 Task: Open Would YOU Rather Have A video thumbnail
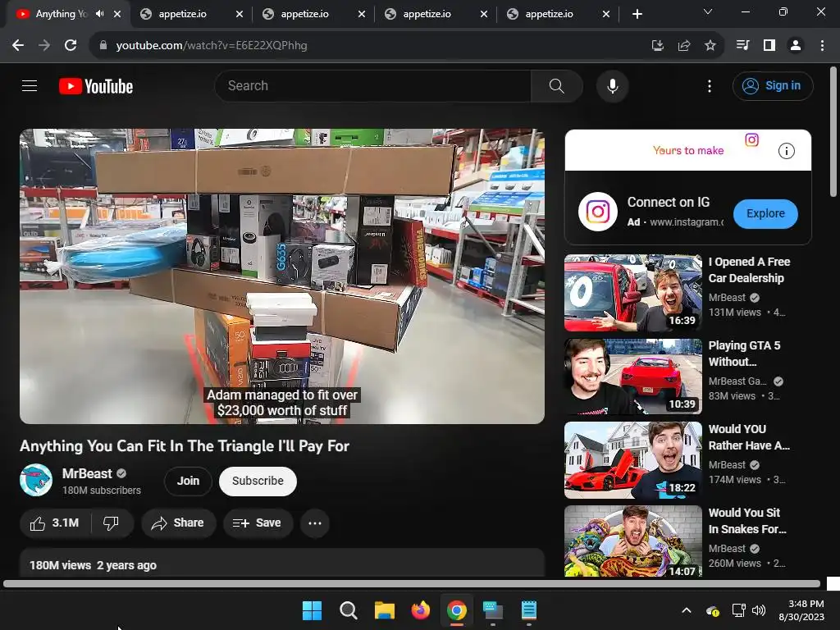tap(633, 460)
